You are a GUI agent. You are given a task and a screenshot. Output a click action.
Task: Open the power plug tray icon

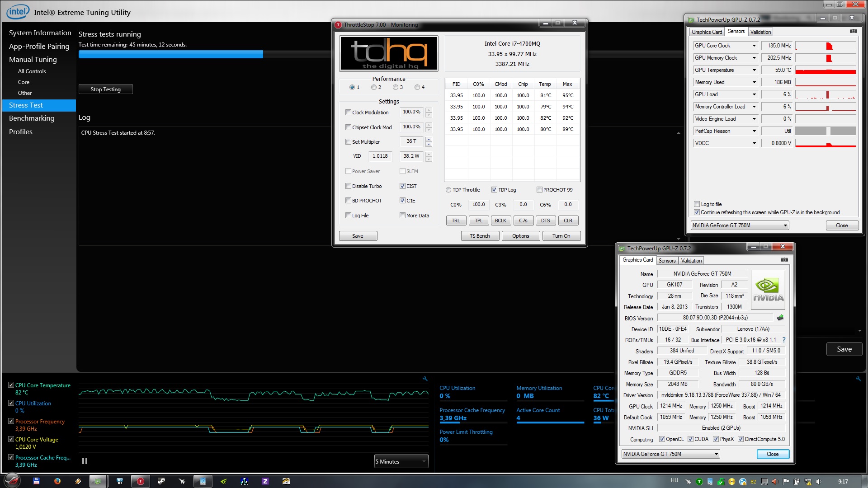point(797,482)
